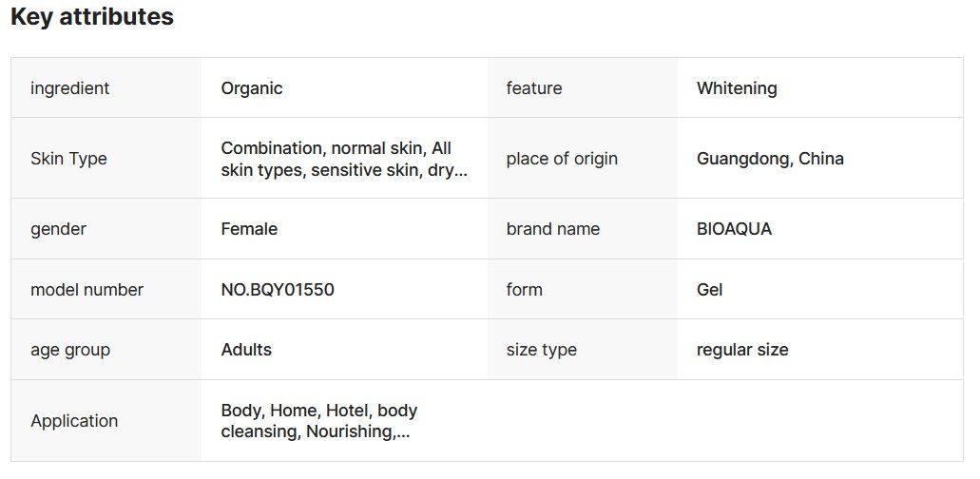Click the model number label
This screenshot has width=980, height=479.
[86, 290]
